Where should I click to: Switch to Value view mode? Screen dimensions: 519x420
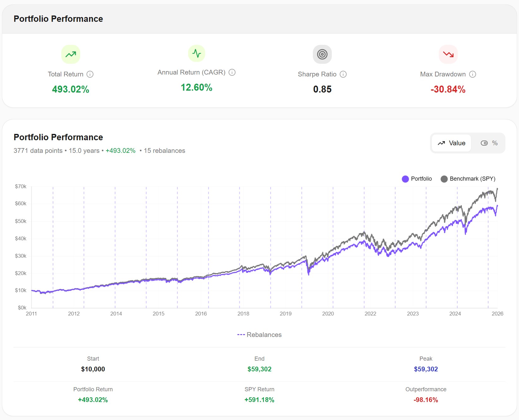451,143
